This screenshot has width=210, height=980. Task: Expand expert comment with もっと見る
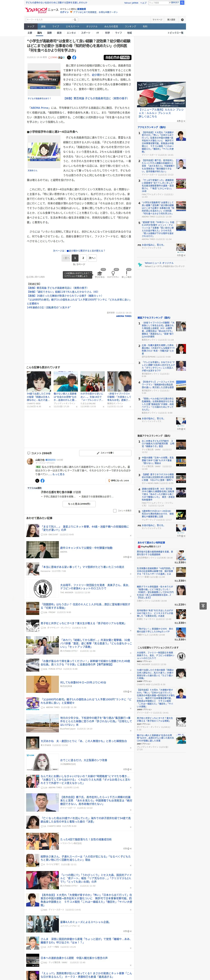[x=58, y=474]
